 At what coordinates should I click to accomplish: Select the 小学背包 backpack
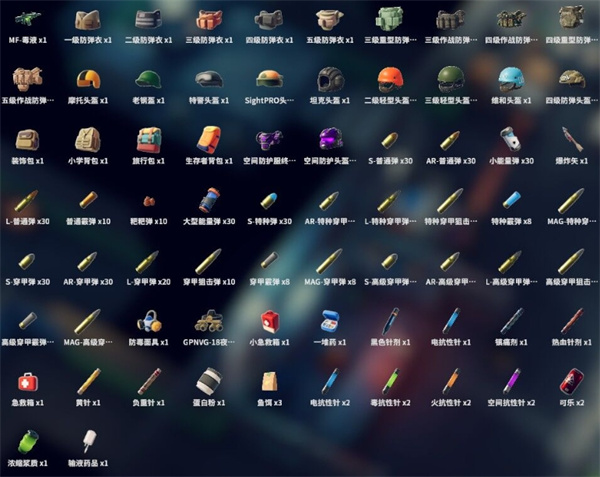pyautogui.click(x=88, y=140)
